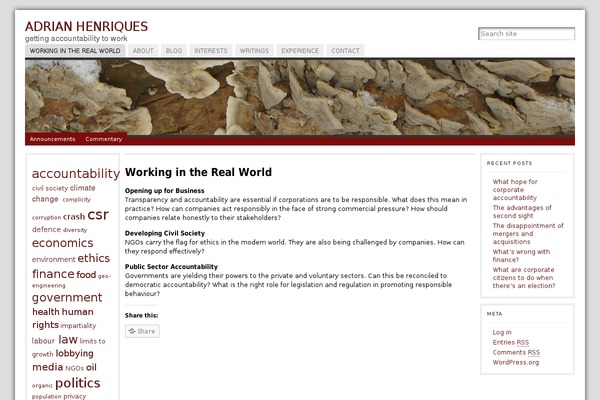The height and width of the screenshot is (400, 600).
Task: Open the politics tag
Action: [78, 383]
